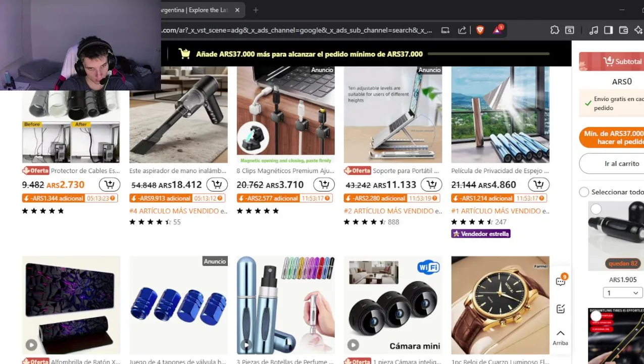
Task: Expand quantity dropdown showing 1
Action: 622,293
